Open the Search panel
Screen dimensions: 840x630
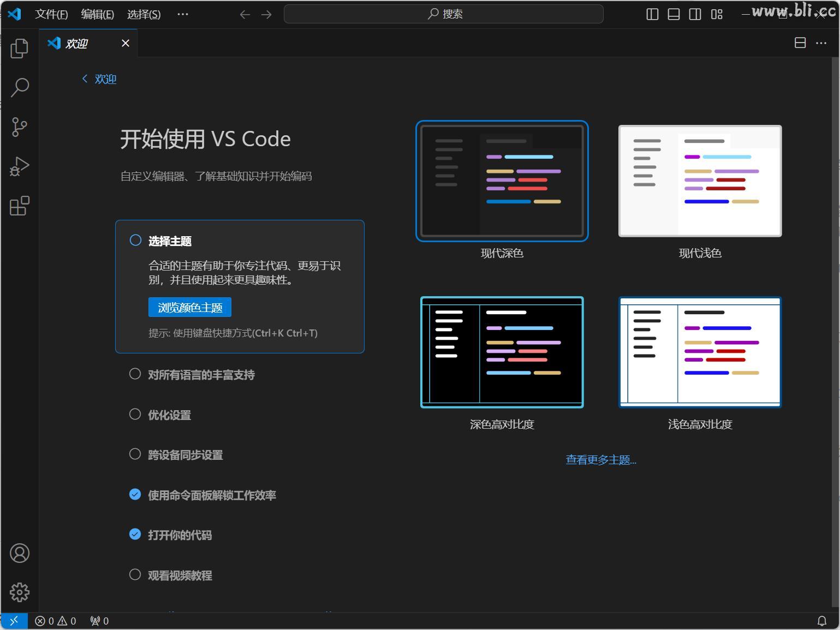click(x=20, y=87)
